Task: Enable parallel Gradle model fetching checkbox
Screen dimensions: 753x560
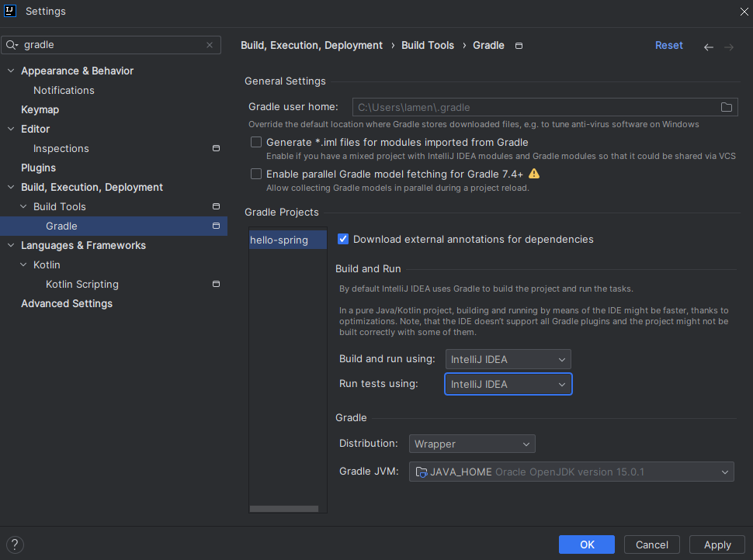Action: click(x=256, y=174)
